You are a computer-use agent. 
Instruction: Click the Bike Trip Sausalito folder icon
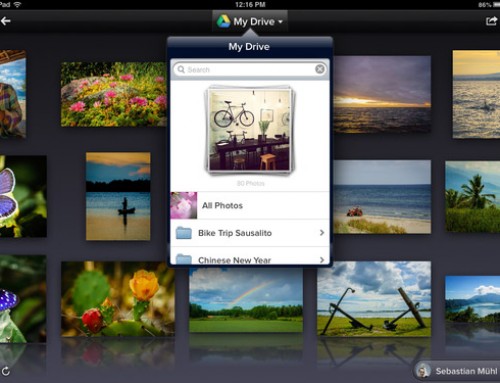(184, 233)
